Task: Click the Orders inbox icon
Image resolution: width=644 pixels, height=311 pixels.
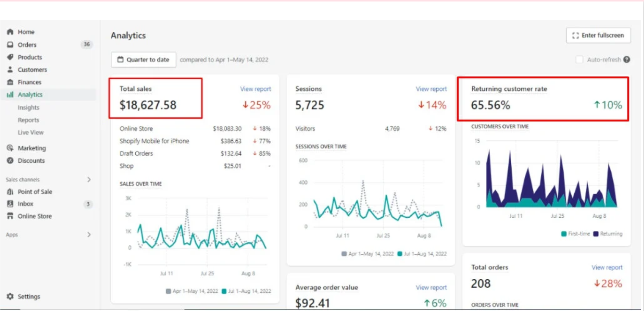Action: pos(10,44)
